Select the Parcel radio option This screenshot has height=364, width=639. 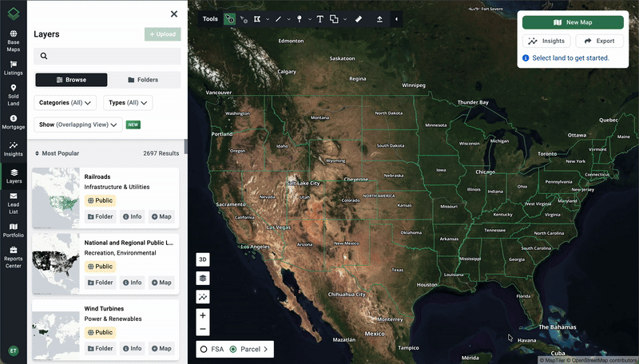(x=233, y=349)
